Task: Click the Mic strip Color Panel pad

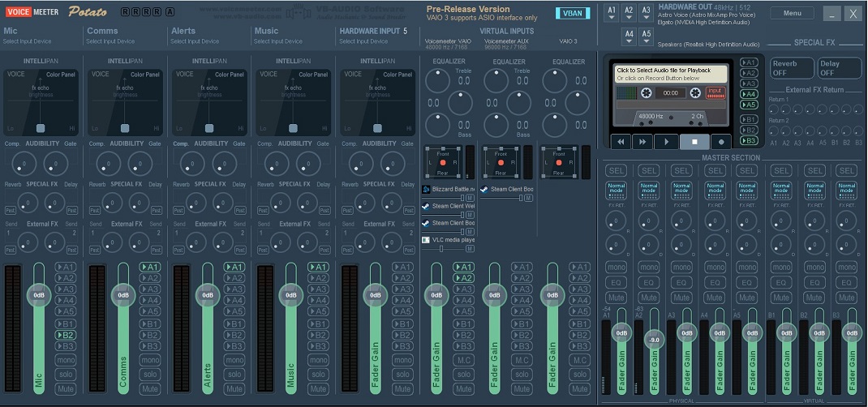Action: pyautogui.click(x=40, y=102)
